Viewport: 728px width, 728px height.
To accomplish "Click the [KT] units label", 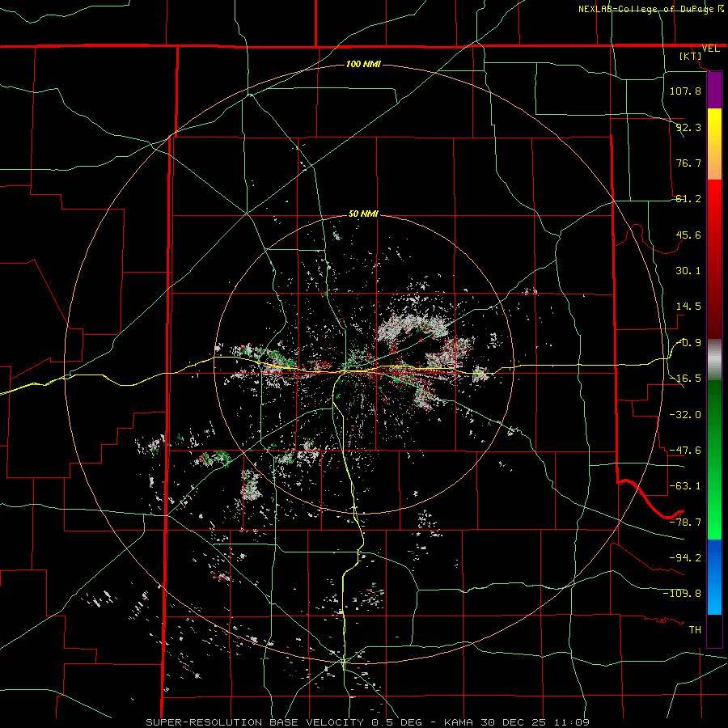I will point(691,56).
